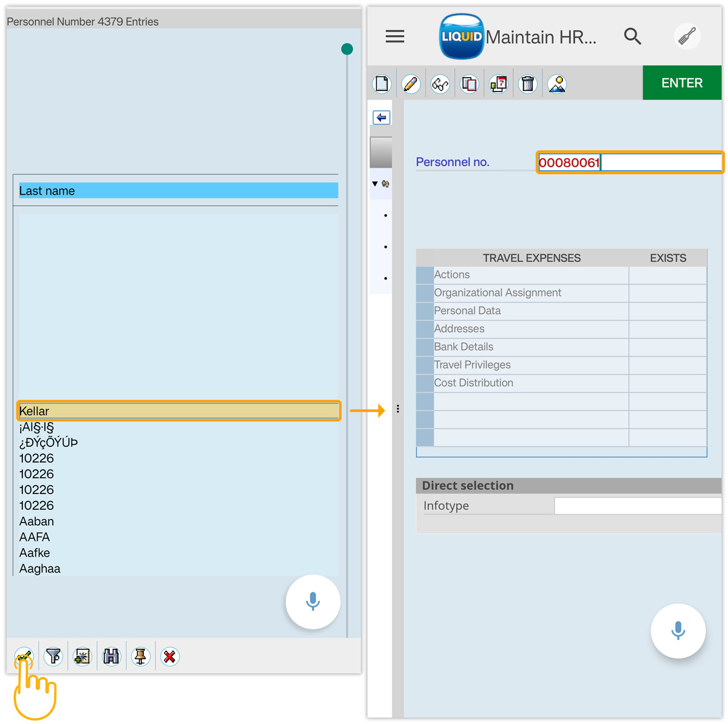This screenshot has height=724, width=728.
Task: Select the row marker beside Bank Details
Action: [x=425, y=347]
